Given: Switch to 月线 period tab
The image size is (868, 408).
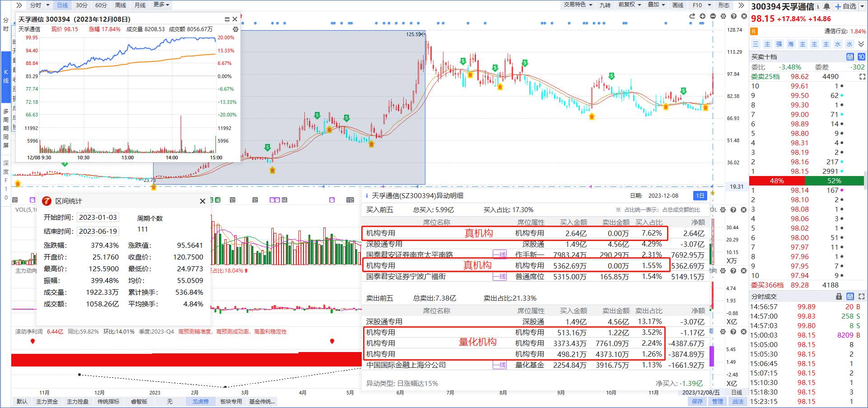Looking at the screenshot, I should (x=140, y=5).
